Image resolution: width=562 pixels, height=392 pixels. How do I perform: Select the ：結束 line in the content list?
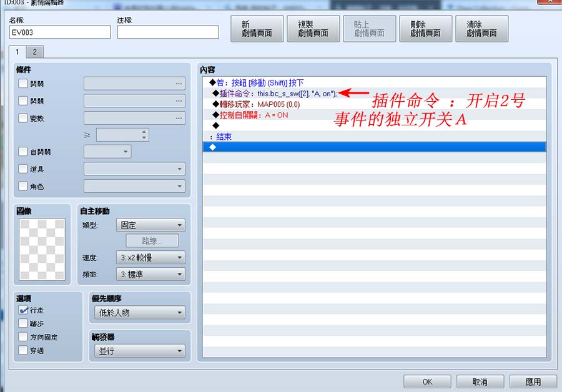click(374, 137)
